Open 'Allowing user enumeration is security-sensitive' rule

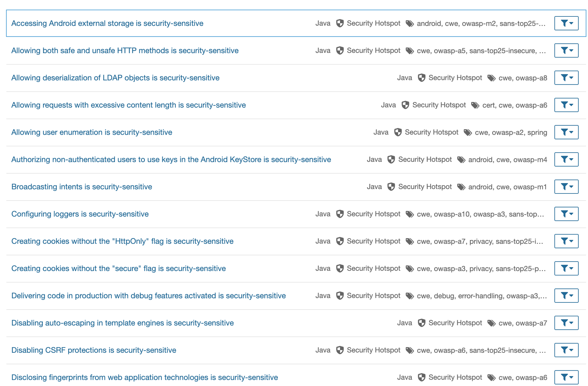point(92,132)
